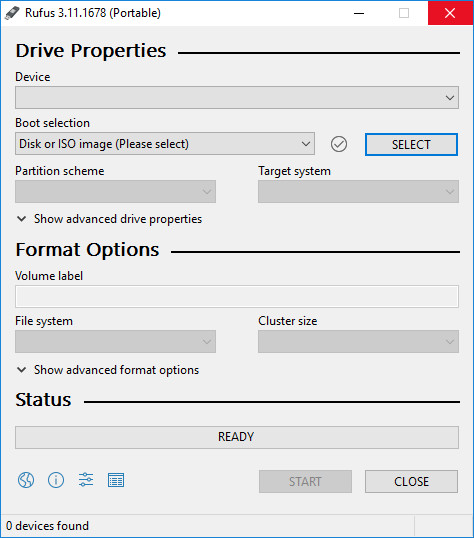
Task: Click the SELECT button
Action: pos(411,144)
